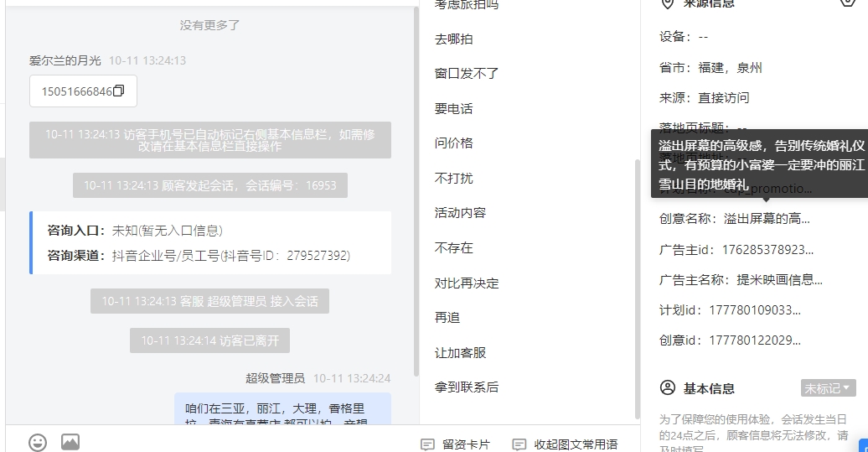Viewport: 868px width, 452px height.
Task: Select quick phrase 要电话
Action: (453, 108)
